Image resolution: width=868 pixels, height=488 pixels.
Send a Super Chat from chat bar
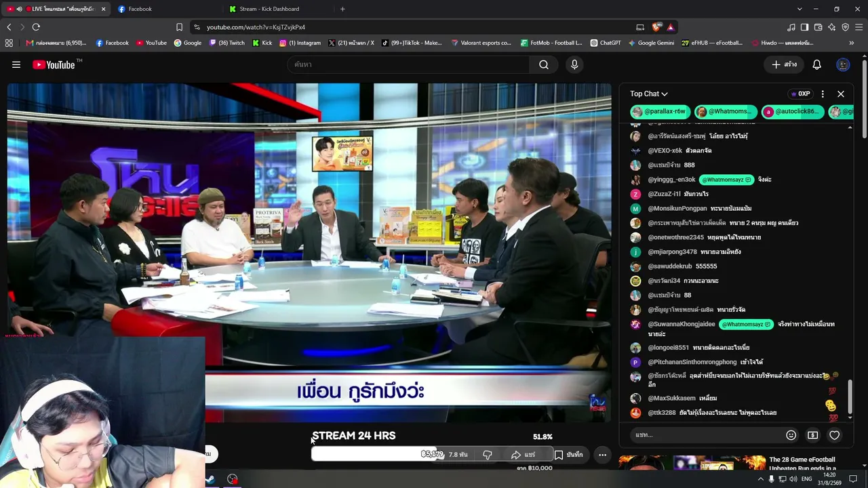(x=812, y=435)
